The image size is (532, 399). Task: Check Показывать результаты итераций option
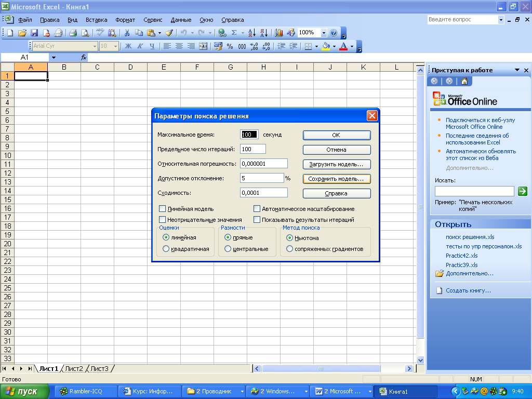point(257,220)
